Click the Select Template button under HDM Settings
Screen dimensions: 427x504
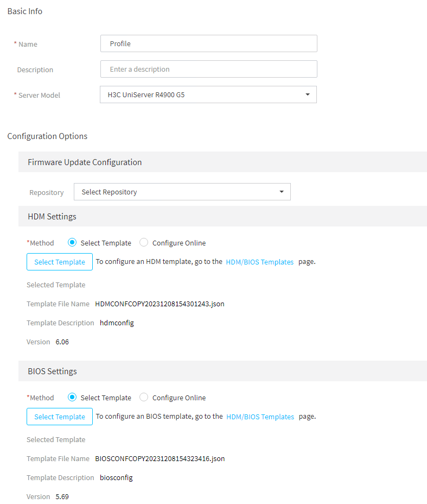point(60,262)
